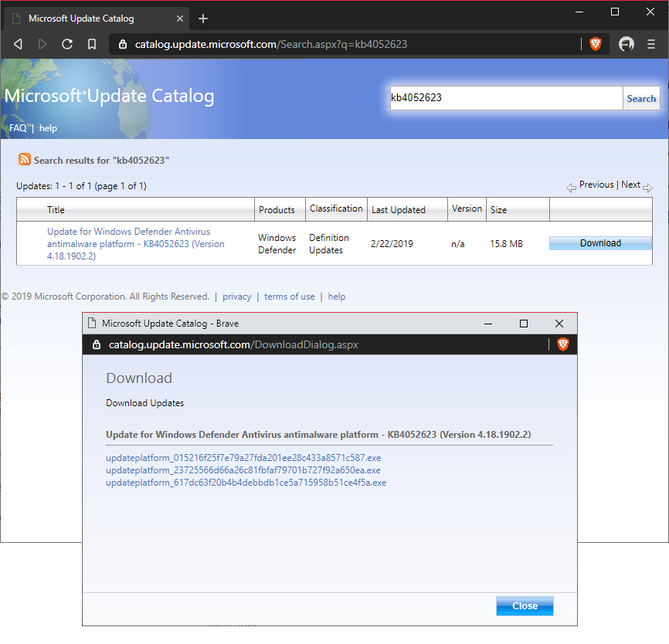669x644 pixels.
Task: Close the Download dialog with the X
Action: pos(559,324)
